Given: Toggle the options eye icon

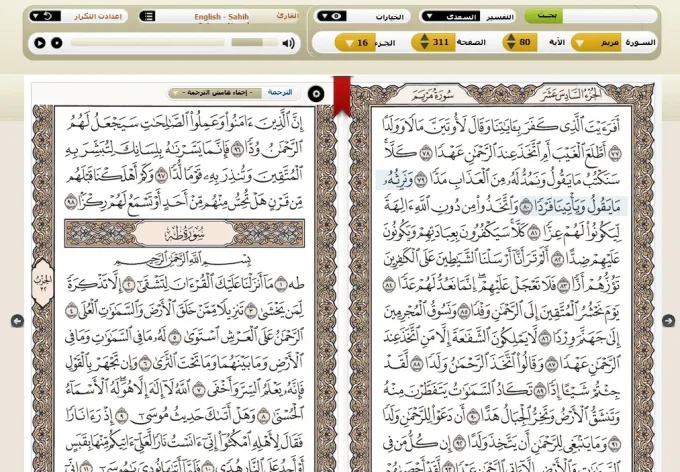Looking at the screenshot, I should pyautogui.click(x=336, y=16).
